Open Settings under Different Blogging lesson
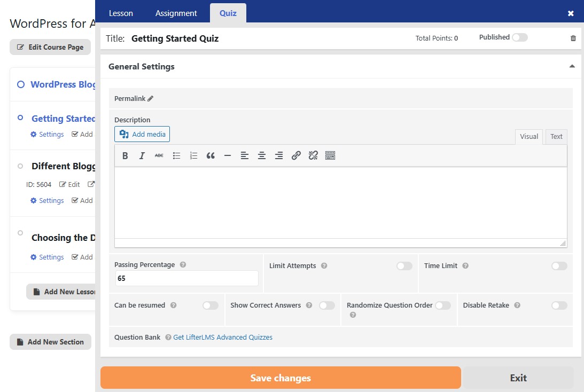This screenshot has height=392, width=584. (x=47, y=201)
